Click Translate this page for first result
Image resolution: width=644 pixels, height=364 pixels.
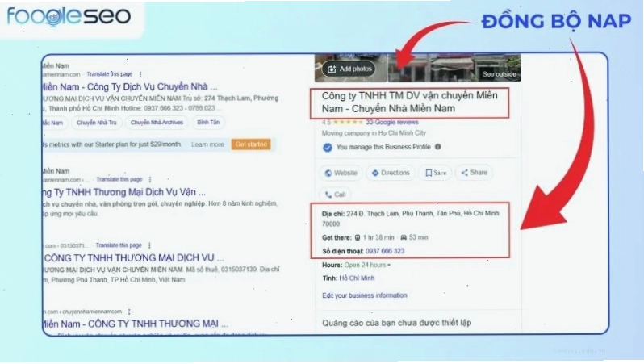110,74
